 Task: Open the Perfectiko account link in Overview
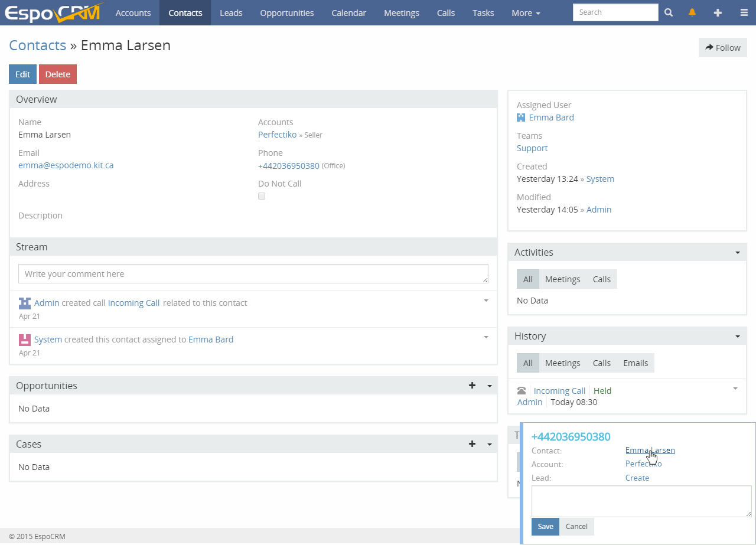click(277, 135)
